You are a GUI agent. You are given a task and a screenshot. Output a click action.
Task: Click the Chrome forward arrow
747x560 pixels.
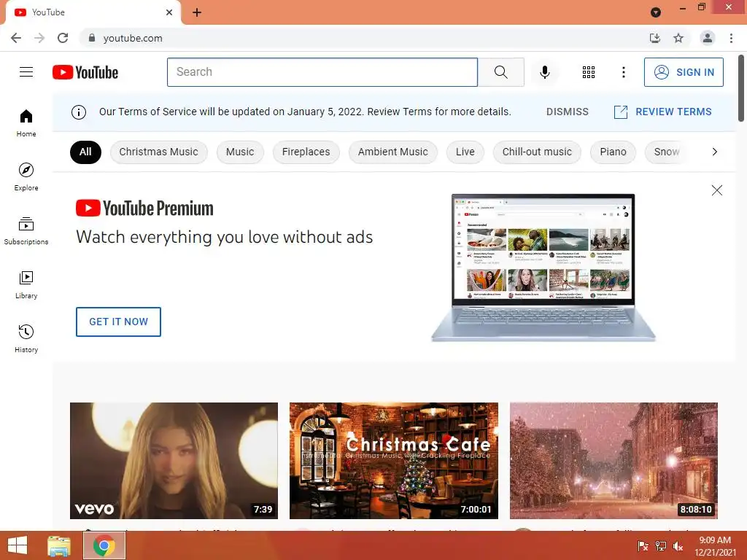(39, 38)
